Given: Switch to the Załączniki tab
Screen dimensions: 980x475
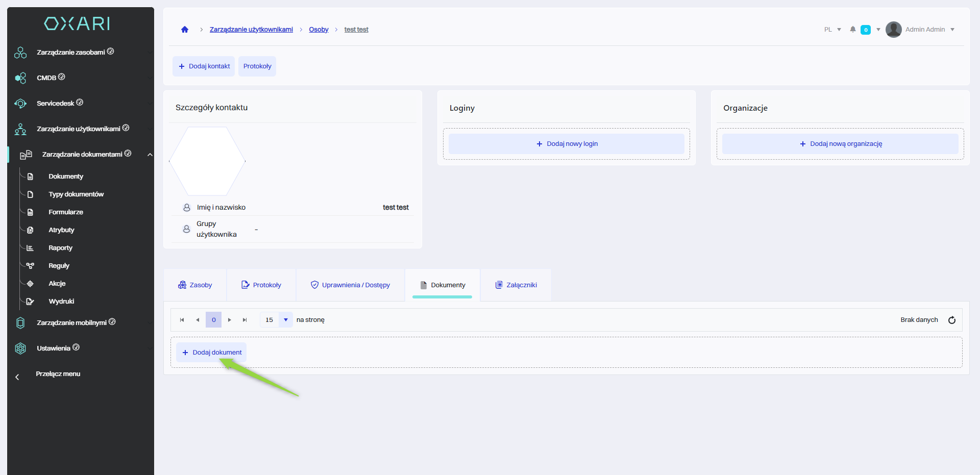Looking at the screenshot, I should pyautogui.click(x=516, y=285).
